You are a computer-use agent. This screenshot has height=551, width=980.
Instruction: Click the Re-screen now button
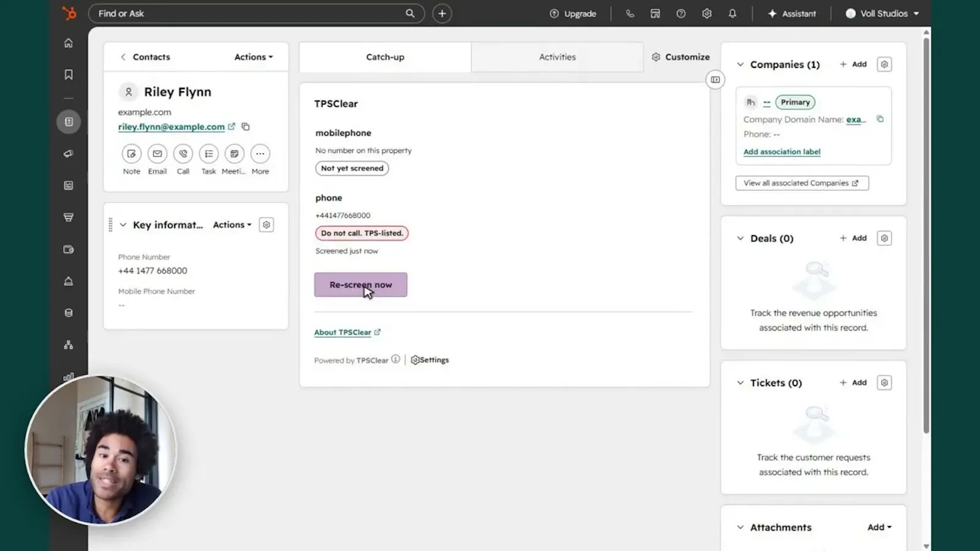coord(361,285)
